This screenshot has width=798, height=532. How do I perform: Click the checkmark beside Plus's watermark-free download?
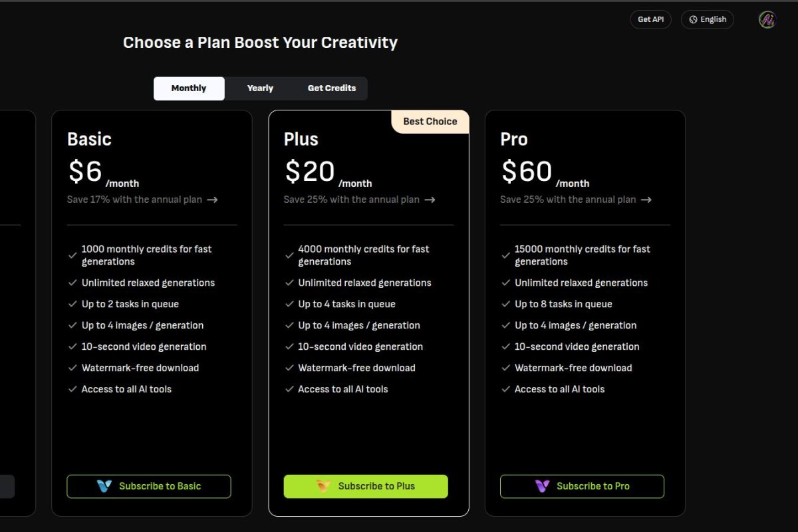tap(289, 368)
